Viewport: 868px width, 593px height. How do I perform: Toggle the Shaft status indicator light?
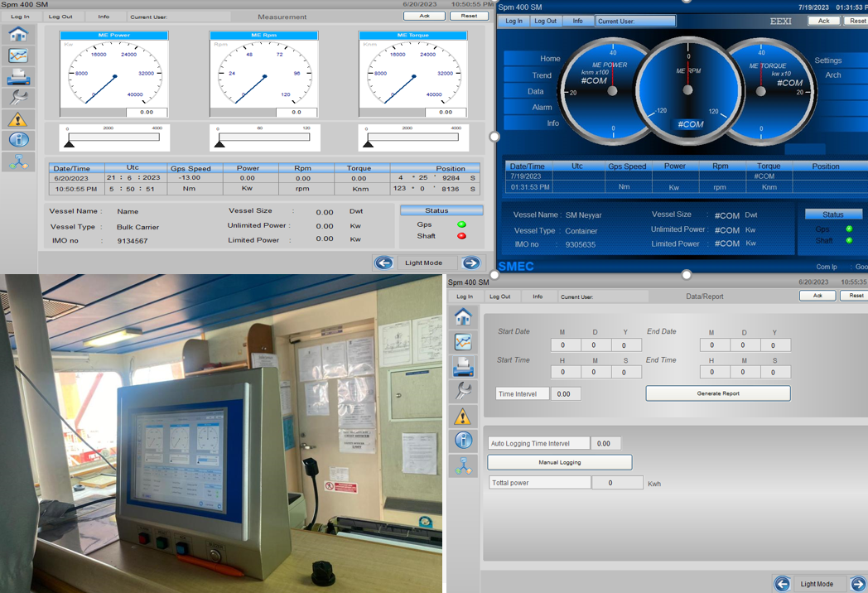(461, 236)
